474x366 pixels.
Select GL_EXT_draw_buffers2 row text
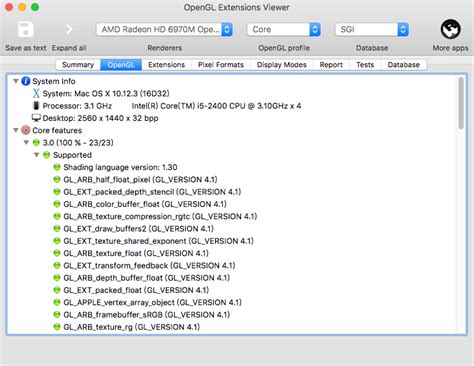[x=138, y=229]
